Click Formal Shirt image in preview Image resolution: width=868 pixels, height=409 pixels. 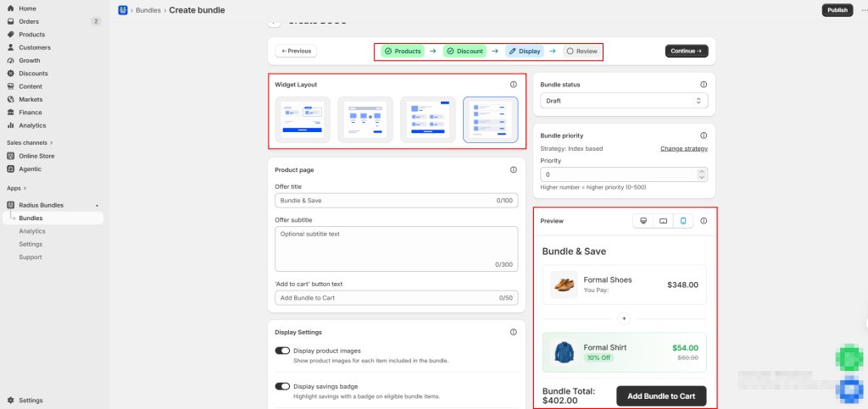pyautogui.click(x=564, y=352)
